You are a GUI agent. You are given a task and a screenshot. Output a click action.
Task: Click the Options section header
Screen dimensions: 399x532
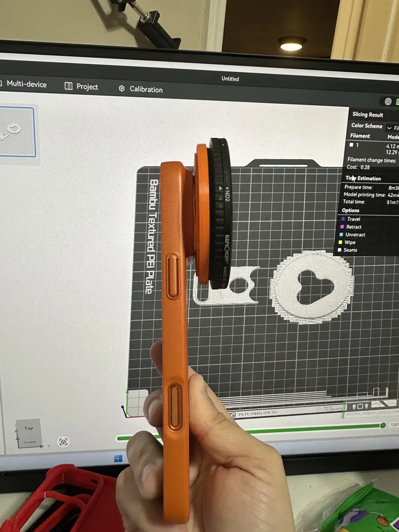click(351, 210)
